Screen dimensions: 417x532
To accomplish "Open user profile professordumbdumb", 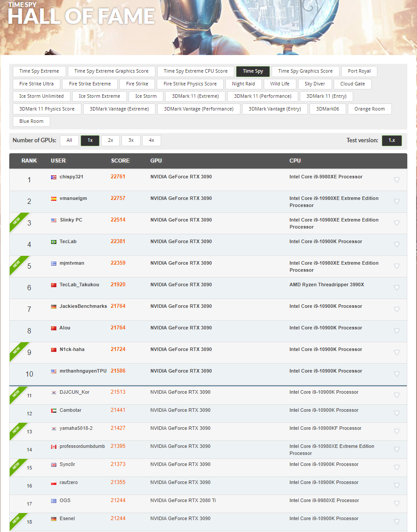I will 82,447.
